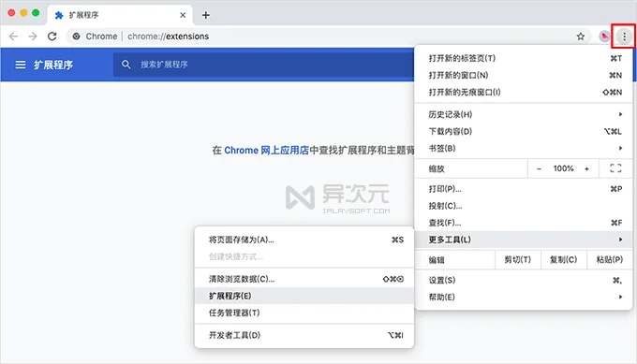Open 任务管理器(T) from the submenu
Screen dimensions: 637x364
[304, 313]
